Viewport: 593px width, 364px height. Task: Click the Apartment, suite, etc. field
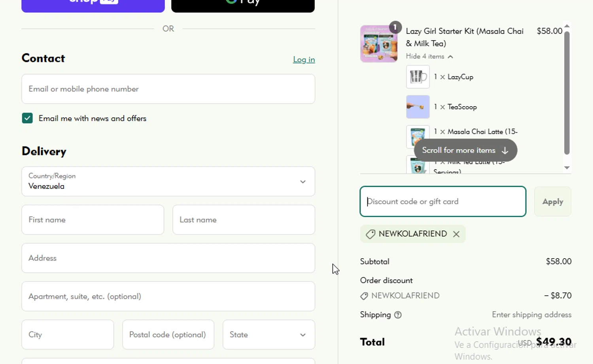click(168, 296)
